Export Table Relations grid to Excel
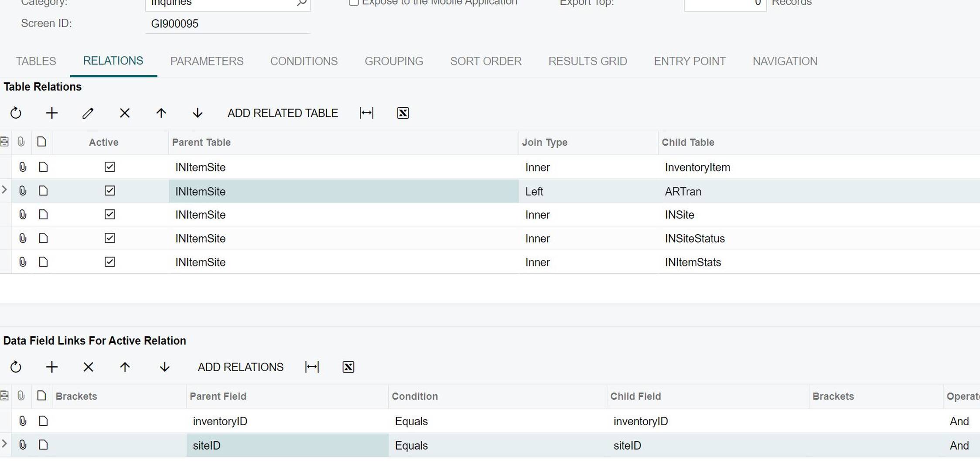 pyautogui.click(x=402, y=113)
